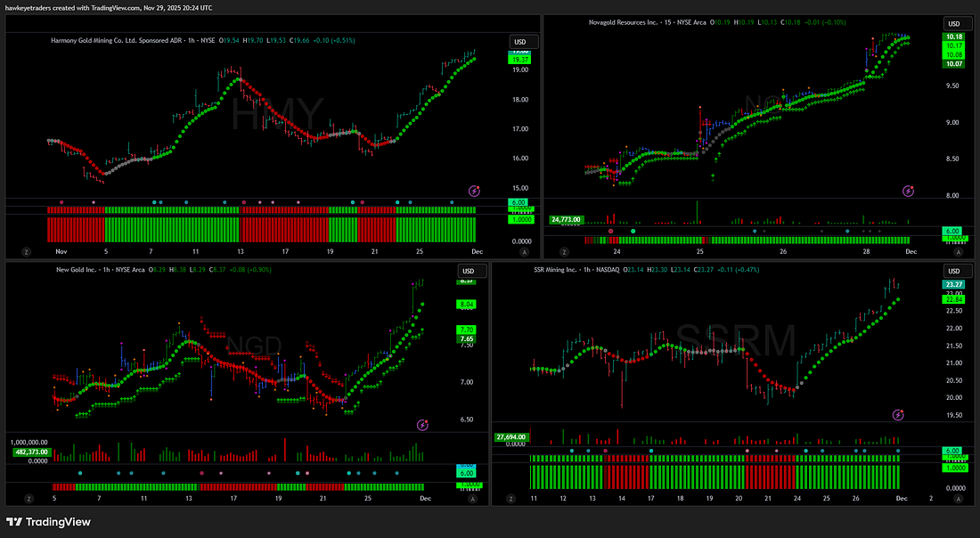Open USD currency dropdown on SSR Mining chart
Screen dimensions: 980x538
(x=958, y=271)
